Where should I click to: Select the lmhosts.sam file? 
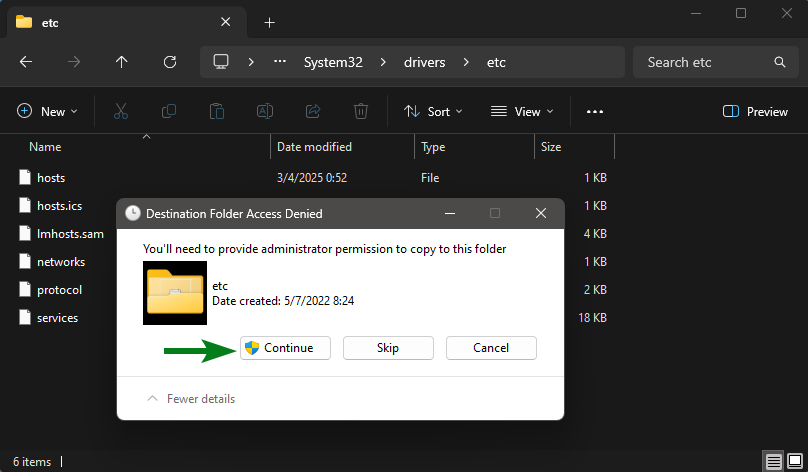coord(70,233)
